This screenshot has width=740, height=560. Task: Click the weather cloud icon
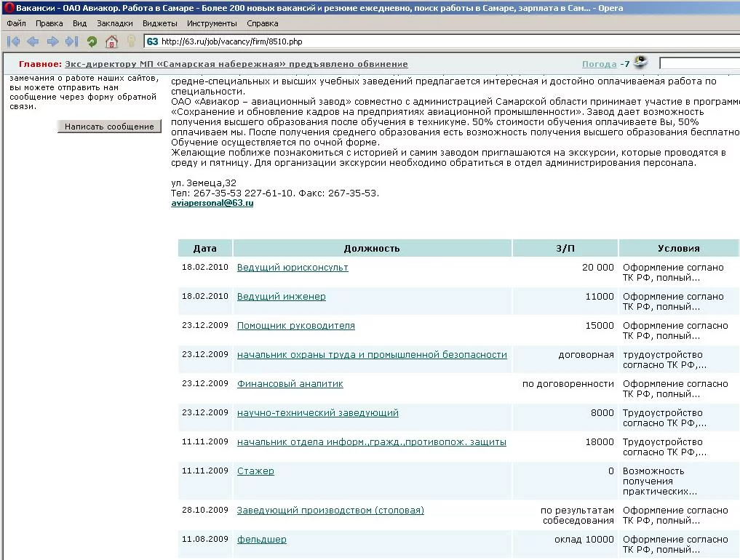pyautogui.click(x=640, y=63)
